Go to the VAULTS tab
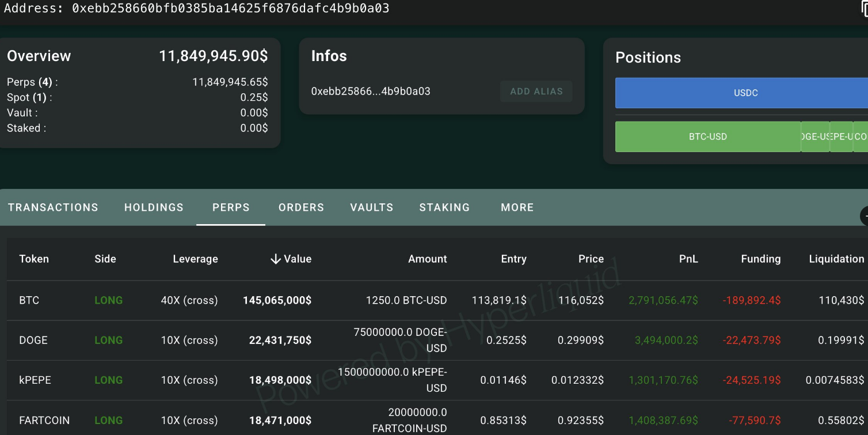Screen dimensions: 868x435 [371, 207]
